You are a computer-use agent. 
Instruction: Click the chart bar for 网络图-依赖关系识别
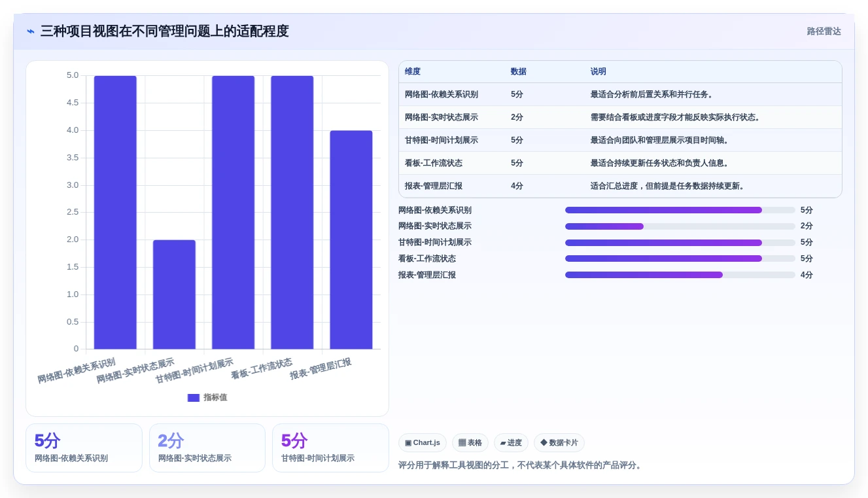click(115, 212)
